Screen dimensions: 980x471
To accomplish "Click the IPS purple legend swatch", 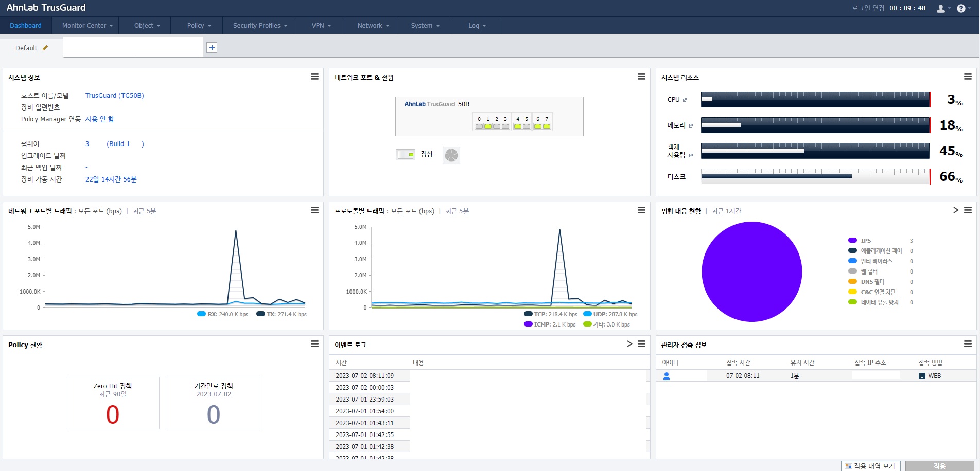I will (852, 240).
